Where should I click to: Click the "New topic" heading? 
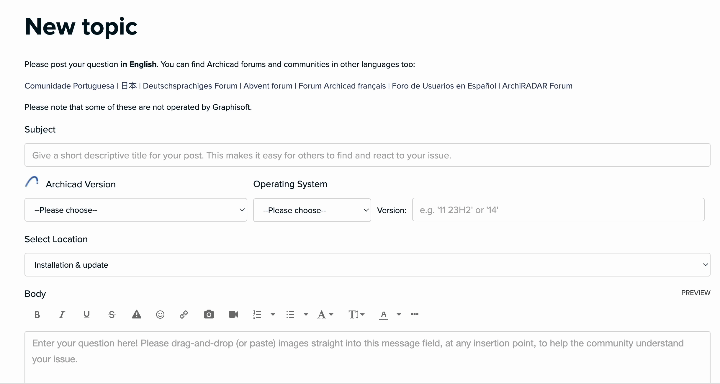(81, 27)
